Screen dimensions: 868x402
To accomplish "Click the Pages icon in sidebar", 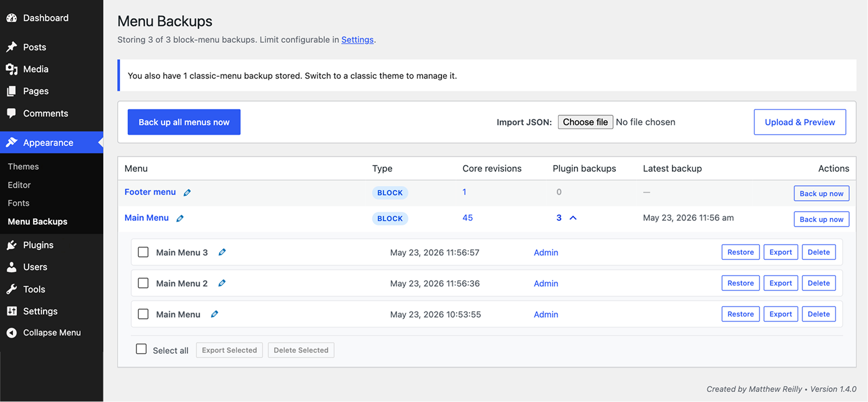I will click(11, 91).
